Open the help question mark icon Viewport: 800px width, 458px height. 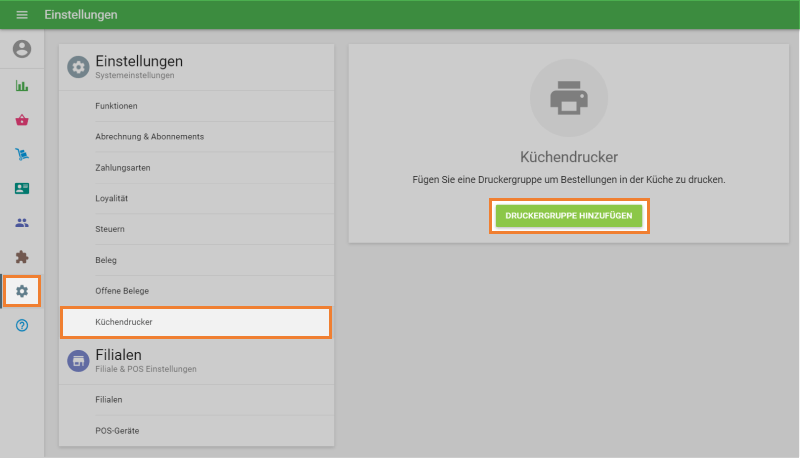tap(22, 325)
